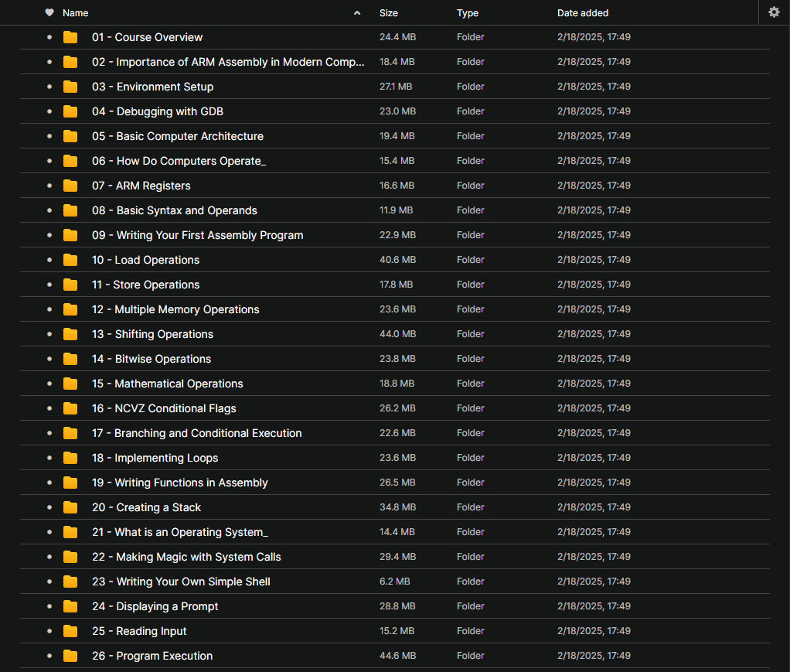This screenshot has width=790, height=672.
Task: Toggle favorite dot for 12 - Multiple Memory Operations
Action: click(x=49, y=309)
